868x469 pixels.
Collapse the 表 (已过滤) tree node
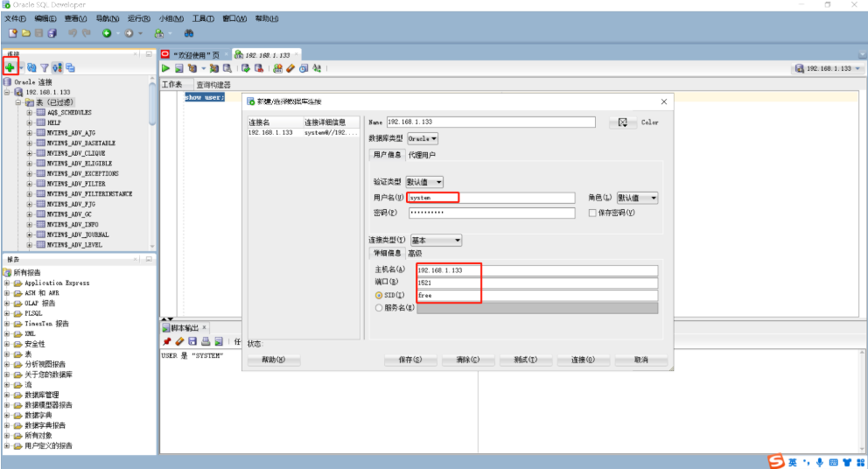[x=18, y=102]
